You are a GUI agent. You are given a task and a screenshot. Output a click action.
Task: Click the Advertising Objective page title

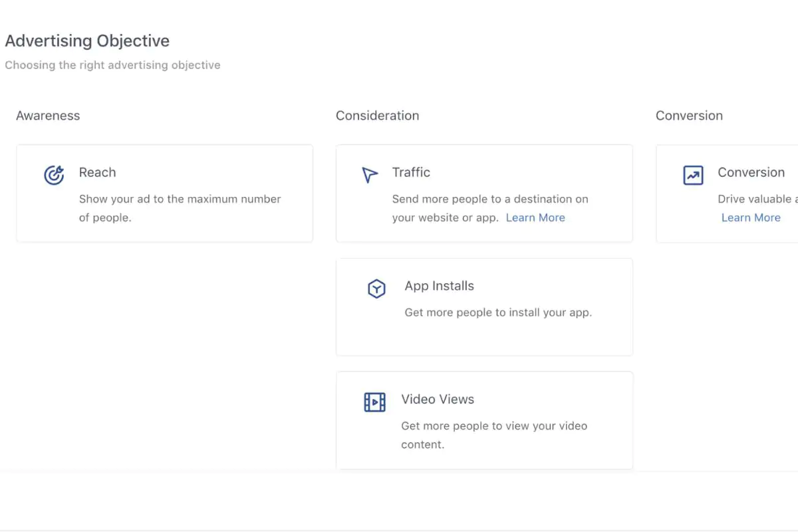[x=87, y=41]
